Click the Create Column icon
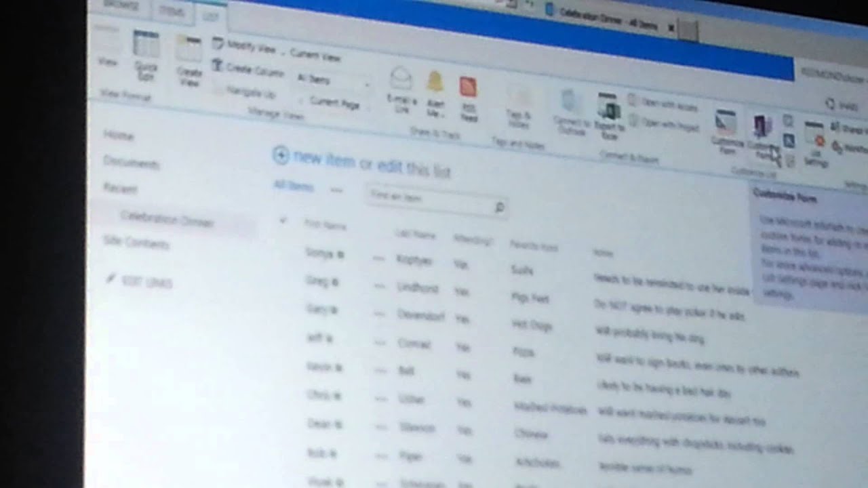The image size is (868, 488). coord(218,65)
